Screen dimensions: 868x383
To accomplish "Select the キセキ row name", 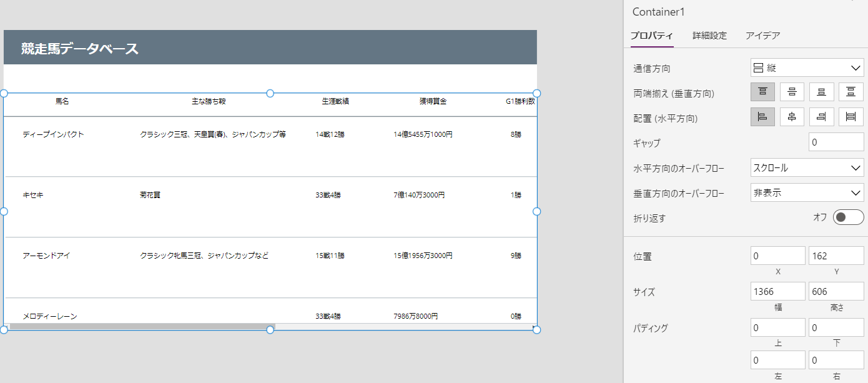I will [33, 195].
